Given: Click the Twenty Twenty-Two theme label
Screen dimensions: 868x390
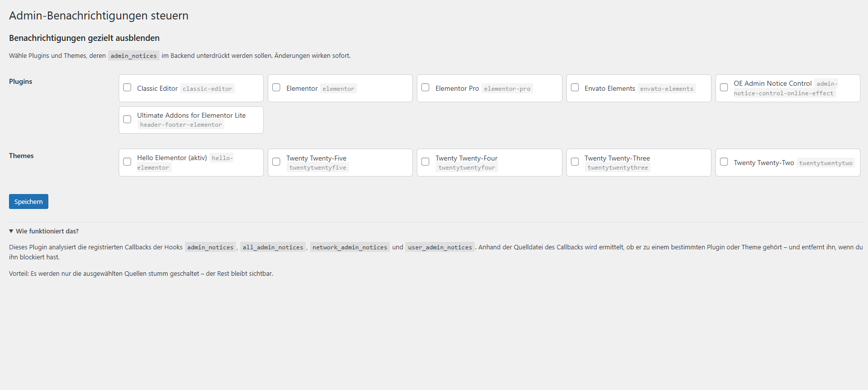Looking at the screenshot, I should [x=763, y=163].
